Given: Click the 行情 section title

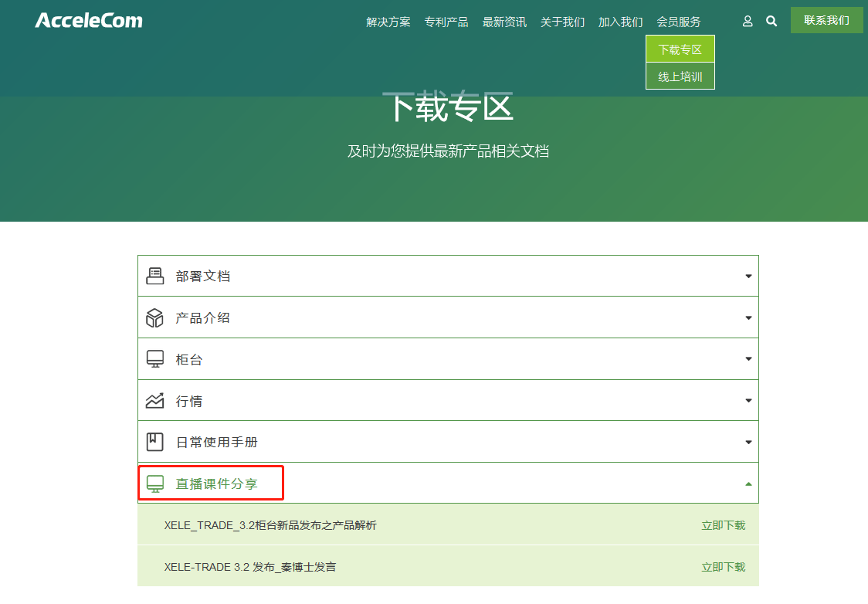Looking at the screenshot, I should 189,401.
